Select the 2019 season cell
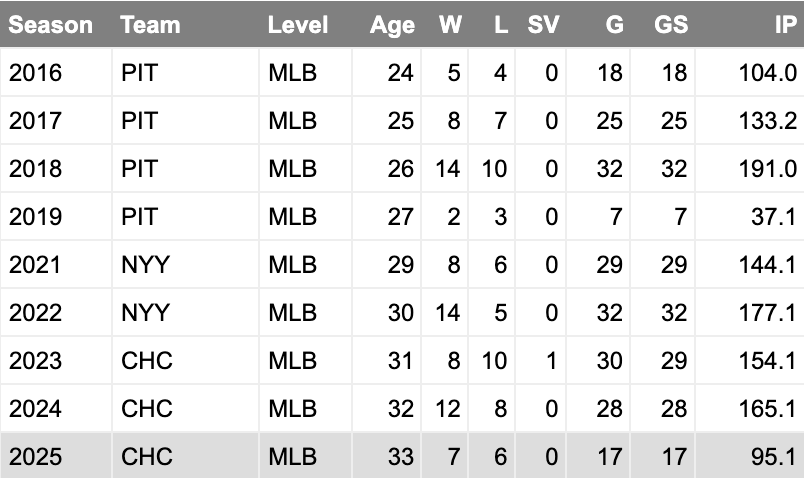804x478 pixels. tap(56, 216)
